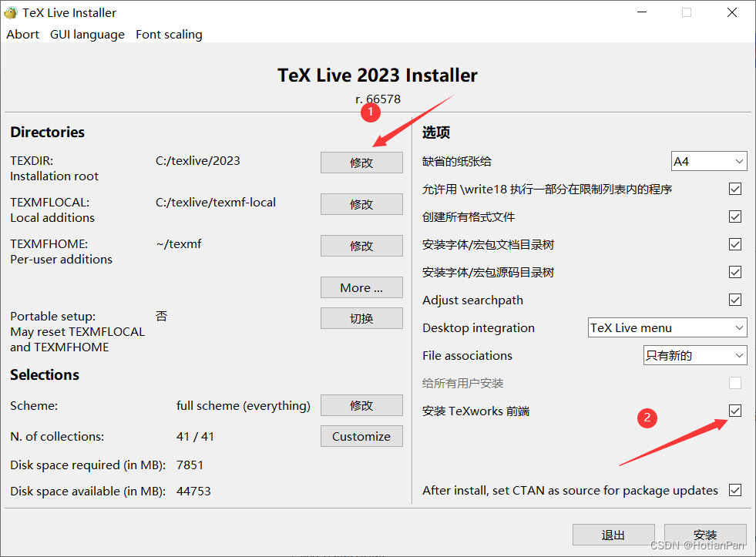Click 修改 button next to Scheme
This screenshot has height=557, width=756.
pyautogui.click(x=361, y=406)
